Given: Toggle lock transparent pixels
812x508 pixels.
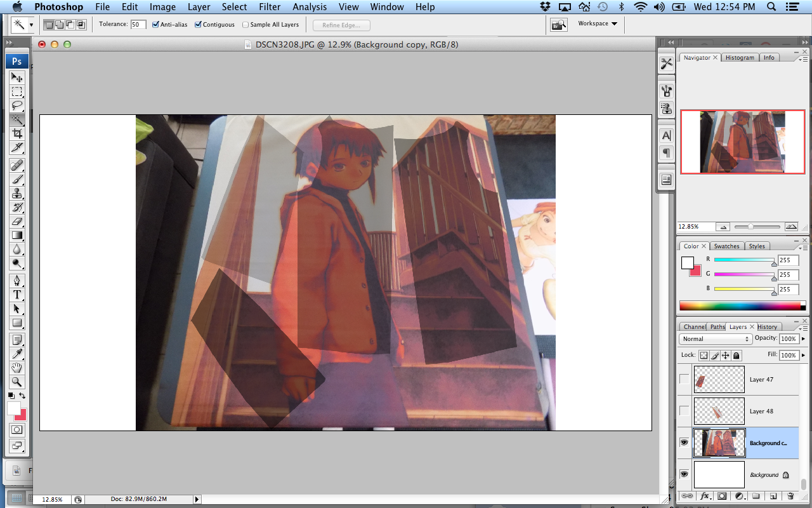Looking at the screenshot, I should pyautogui.click(x=704, y=356).
